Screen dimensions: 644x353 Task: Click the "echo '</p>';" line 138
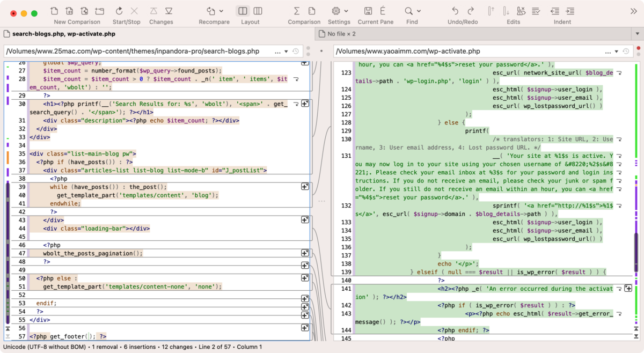click(x=459, y=263)
